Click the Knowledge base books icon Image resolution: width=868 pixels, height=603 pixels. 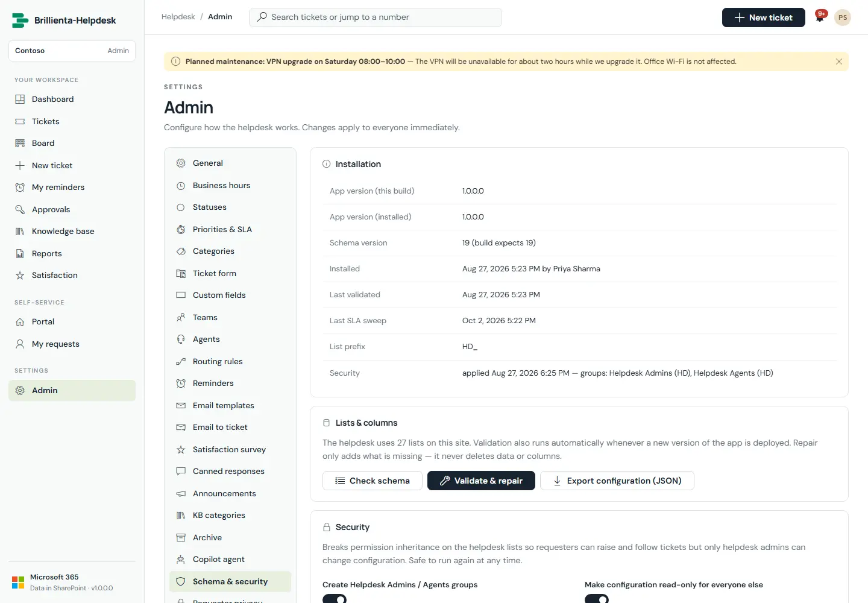20,231
